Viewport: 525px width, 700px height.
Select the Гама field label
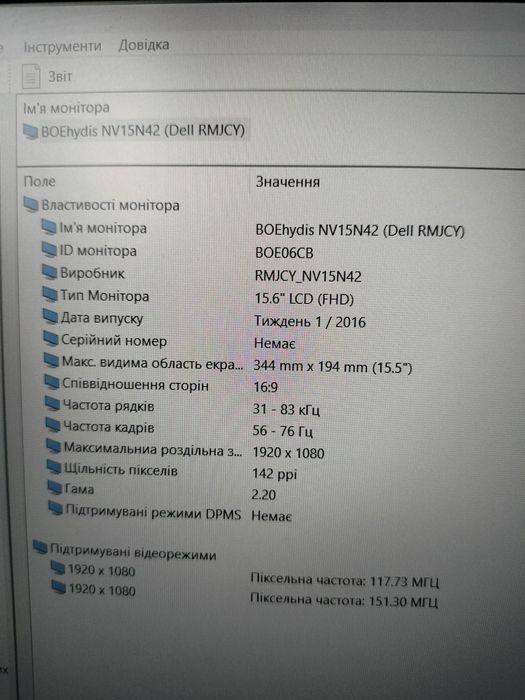tap(79, 489)
